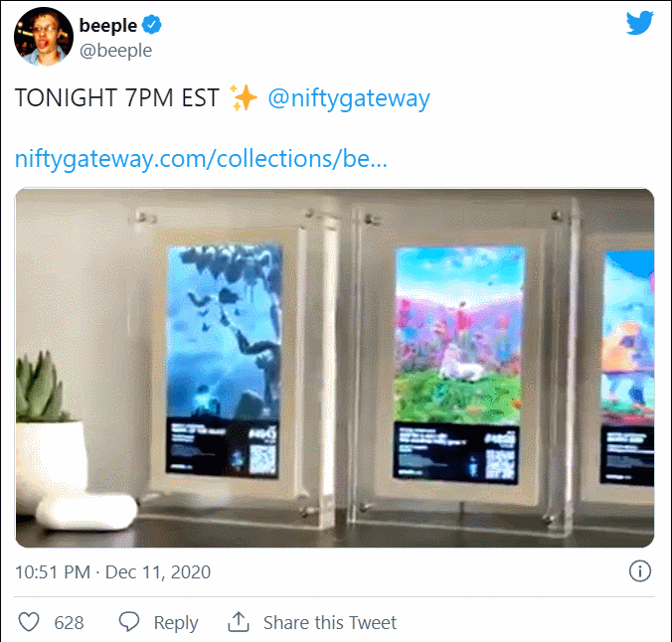The height and width of the screenshot is (642, 672).
Task: Open the @niftygateway mention
Action: 349,98
